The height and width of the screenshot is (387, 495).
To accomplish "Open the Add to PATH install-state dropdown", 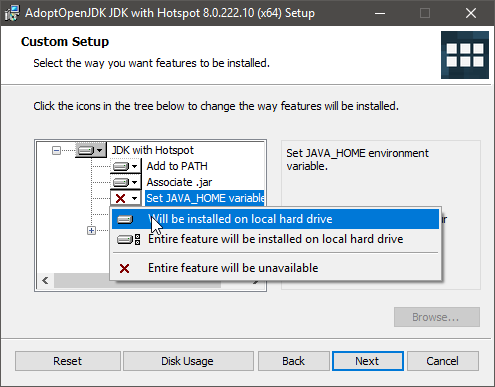I will point(126,166).
